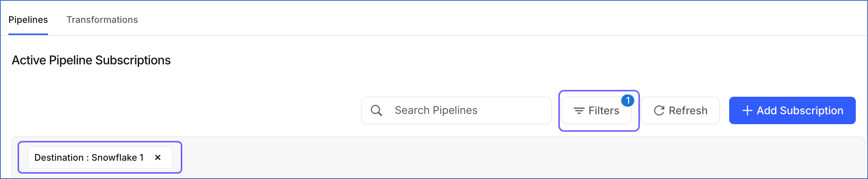Image resolution: width=868 pixels, height=179 pixels.
Task: Click the circular arrow Refresh icon
Action: (x=659, y=111)
